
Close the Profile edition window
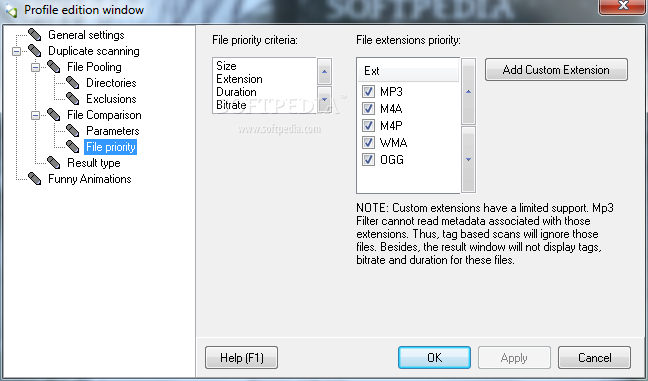pos(623,6)
